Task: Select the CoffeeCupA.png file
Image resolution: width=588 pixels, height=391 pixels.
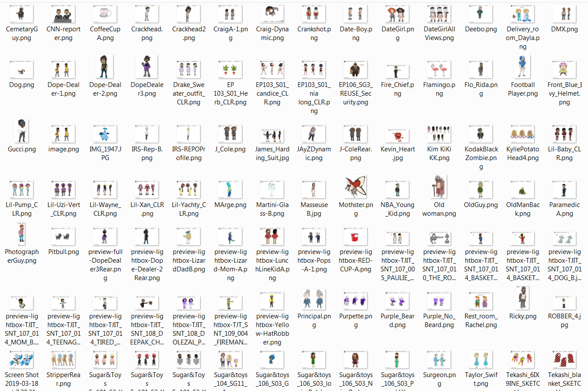Action: click(105, 13)
